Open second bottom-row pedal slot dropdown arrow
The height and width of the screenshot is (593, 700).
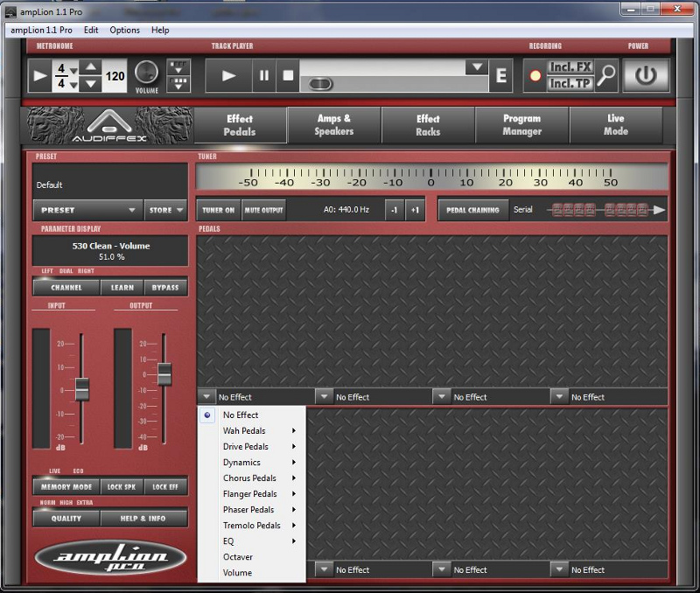pos(324,569)
